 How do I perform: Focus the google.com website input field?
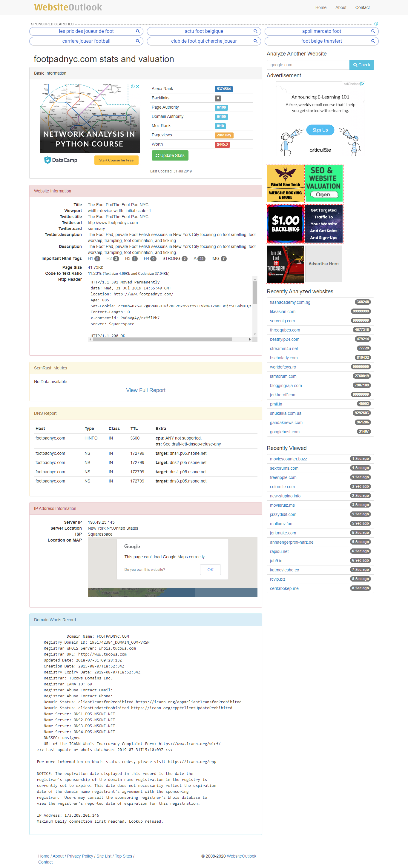(308, 65)
